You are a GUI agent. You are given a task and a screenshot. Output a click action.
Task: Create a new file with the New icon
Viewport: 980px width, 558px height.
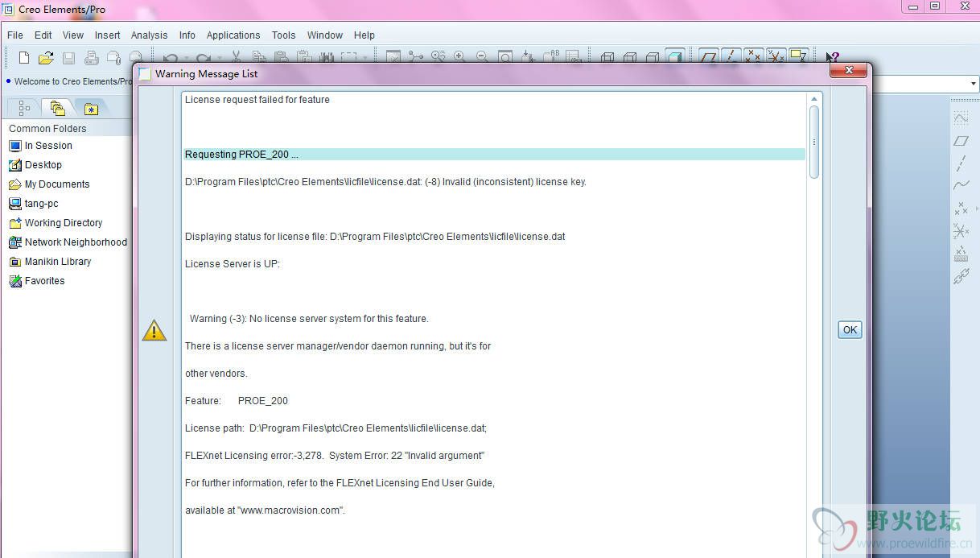(24, 57)
